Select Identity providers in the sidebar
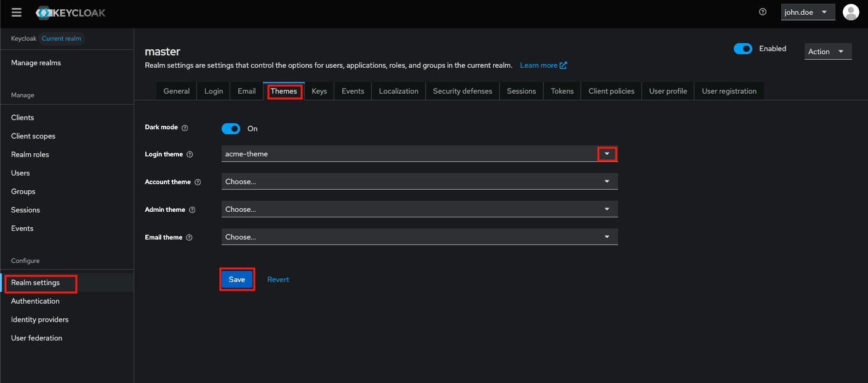Viewport: 868px width, 383px height. point(39,319)
